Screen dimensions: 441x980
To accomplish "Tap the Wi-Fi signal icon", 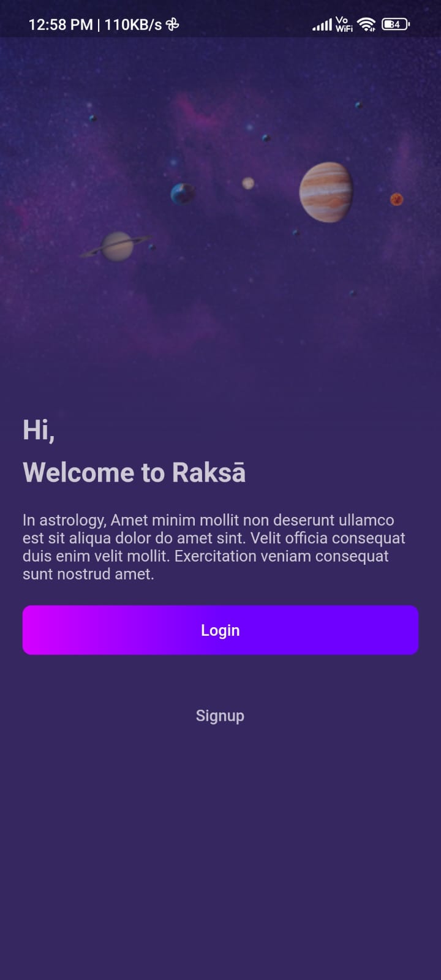I will coord(366,24).
